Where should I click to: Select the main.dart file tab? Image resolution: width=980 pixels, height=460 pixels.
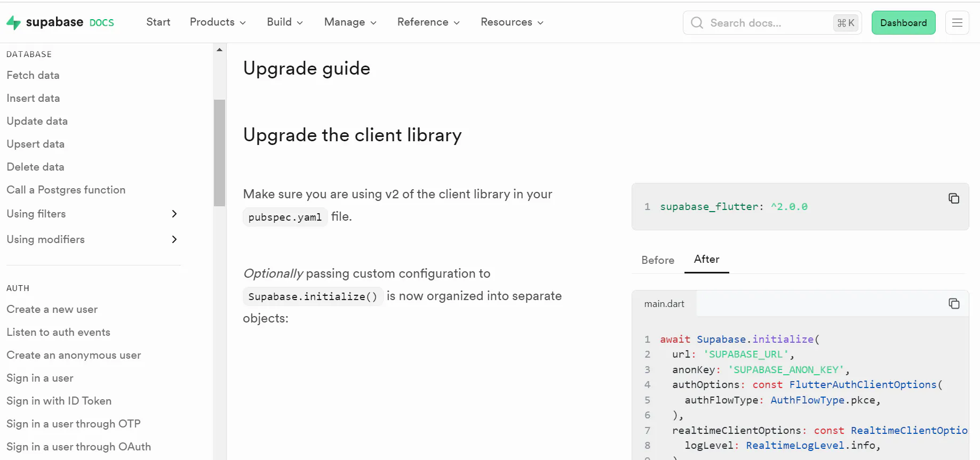664,304
